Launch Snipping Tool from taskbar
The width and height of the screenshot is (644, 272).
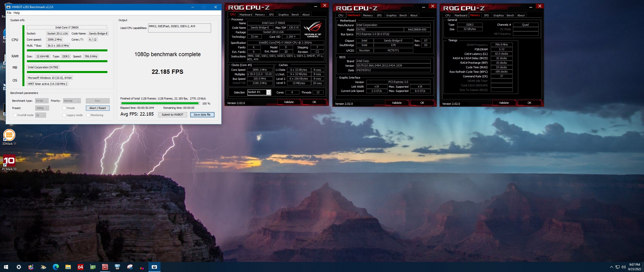point(130,267)
